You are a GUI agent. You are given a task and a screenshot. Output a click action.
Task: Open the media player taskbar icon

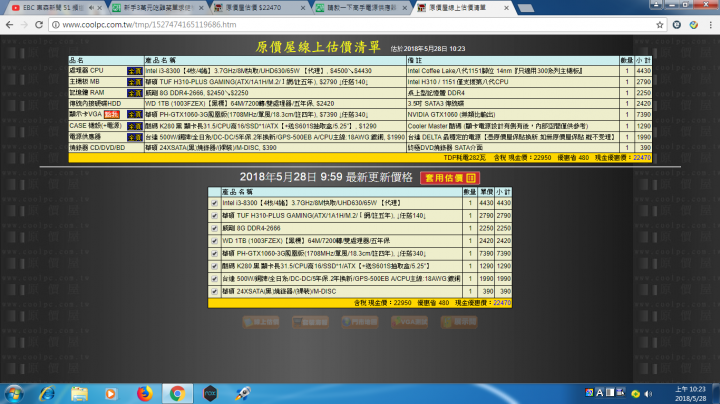point(111,394)
